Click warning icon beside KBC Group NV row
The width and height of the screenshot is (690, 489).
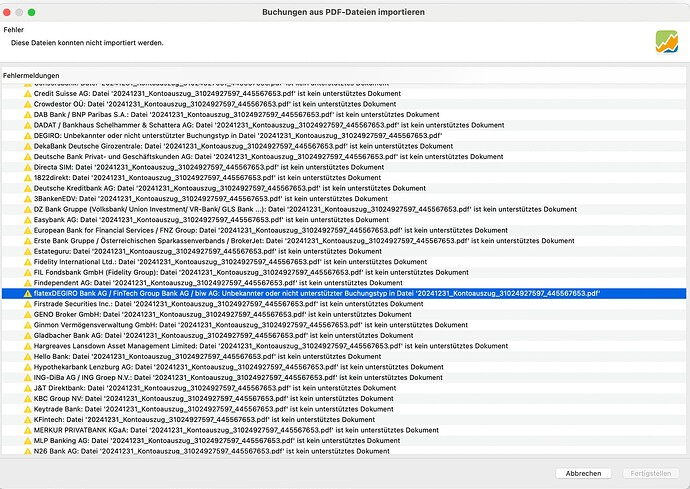28,399
